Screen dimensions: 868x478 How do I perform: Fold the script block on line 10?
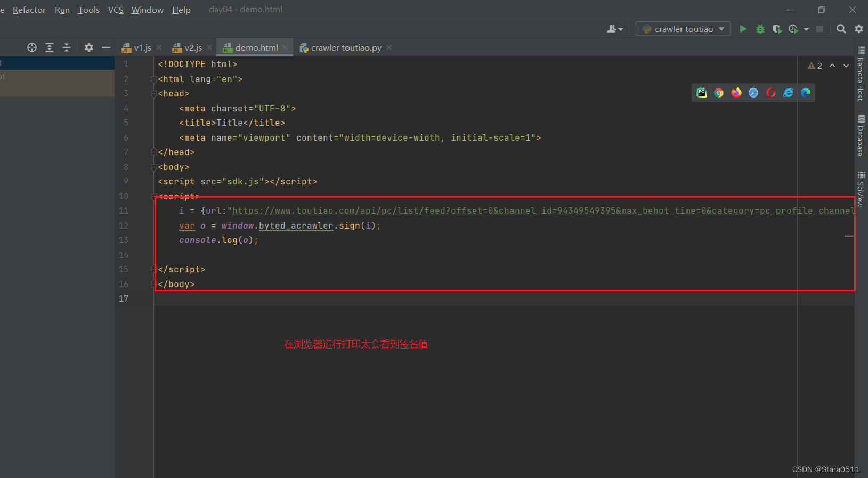coord(153,197)
